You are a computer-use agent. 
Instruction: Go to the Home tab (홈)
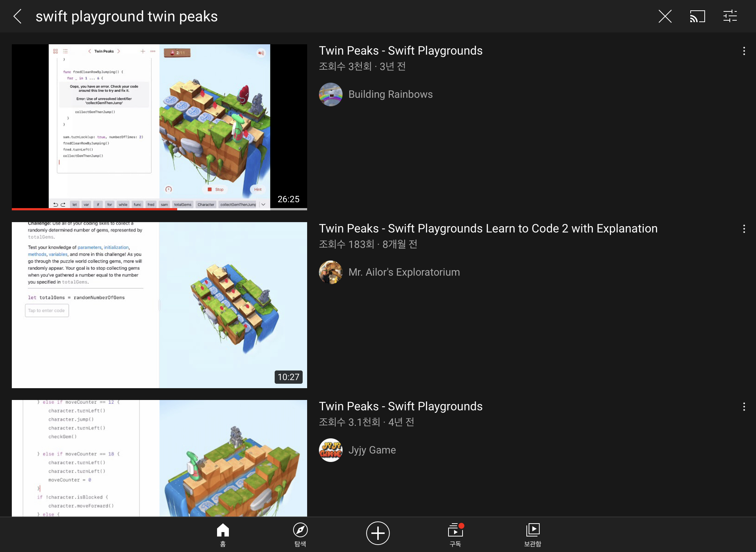click(x=223, y=534)
